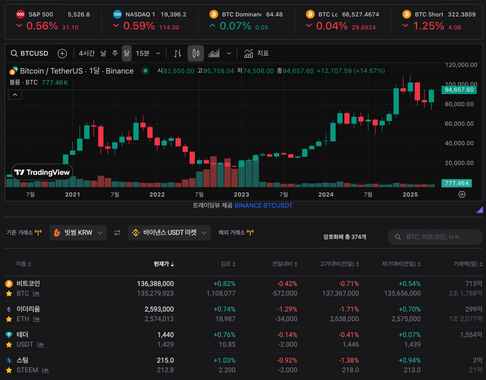Select the 이더리움 row name
Screen dimensions: 486x380
(x=28, y=309)
